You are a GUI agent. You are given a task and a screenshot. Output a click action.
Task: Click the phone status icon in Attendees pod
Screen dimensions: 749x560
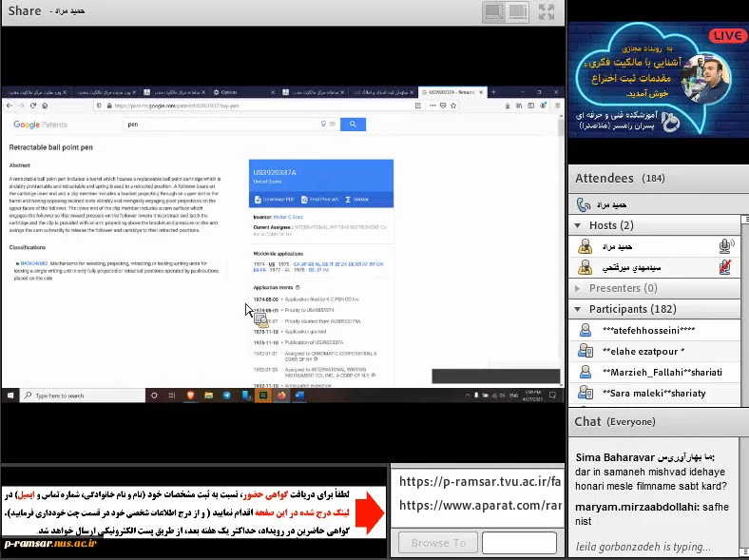(x=584, y=205)
